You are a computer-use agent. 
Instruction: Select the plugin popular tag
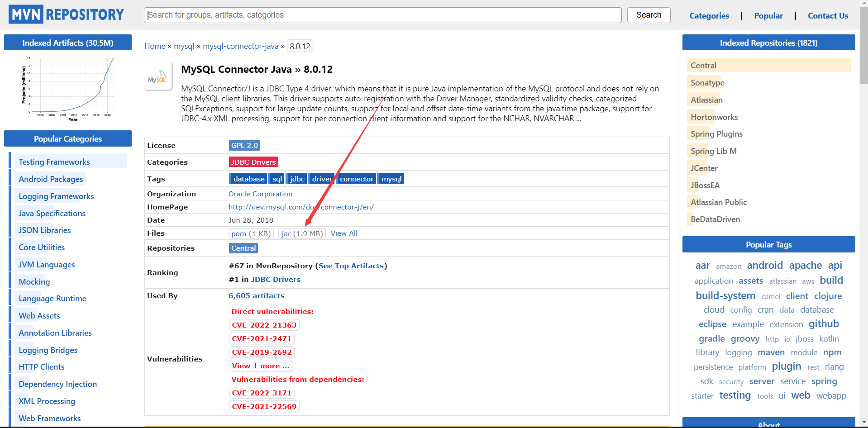click(787, 366)
